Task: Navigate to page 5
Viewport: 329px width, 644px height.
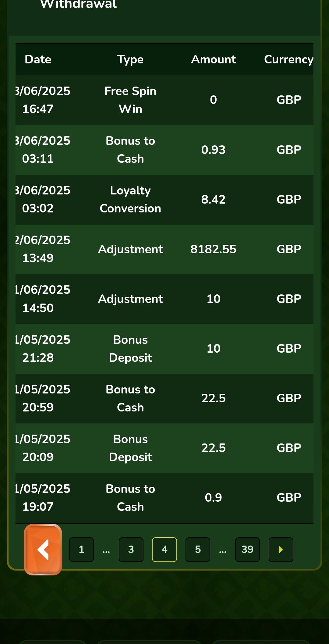Action: [x=198, y=550]
